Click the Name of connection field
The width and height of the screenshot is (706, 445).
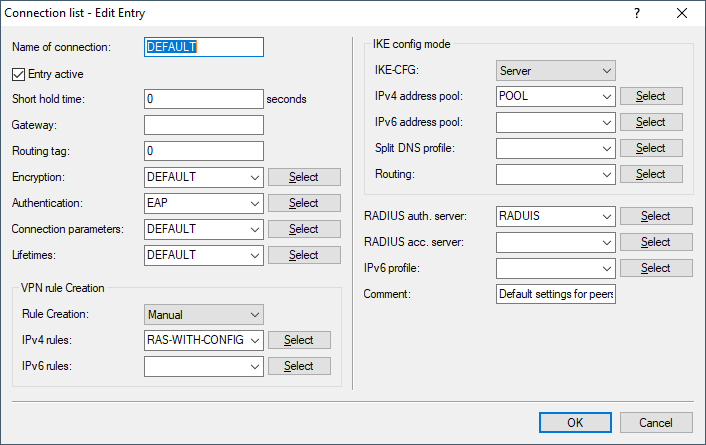pyautogui.click(x=204, y=47)
